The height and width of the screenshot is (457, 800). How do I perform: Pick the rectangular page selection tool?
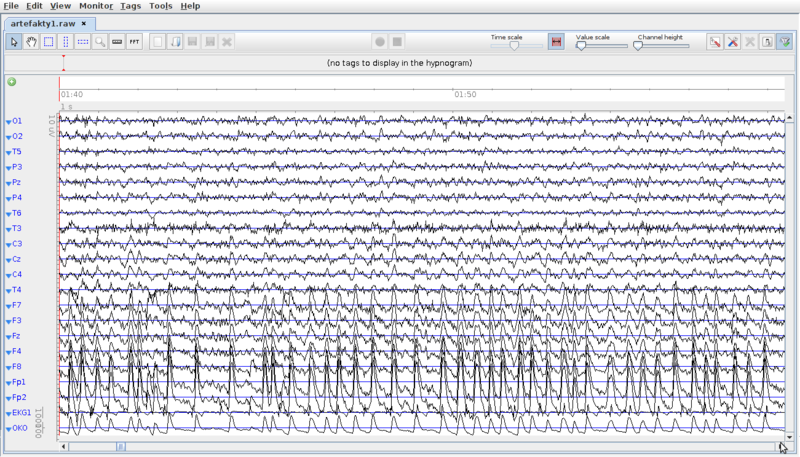click(48, 42)
